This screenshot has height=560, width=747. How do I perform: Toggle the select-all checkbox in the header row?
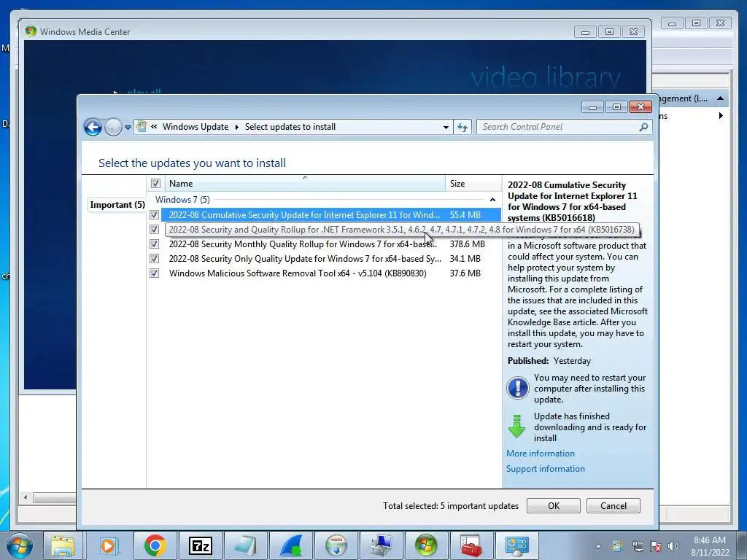(x=155, y=183)
